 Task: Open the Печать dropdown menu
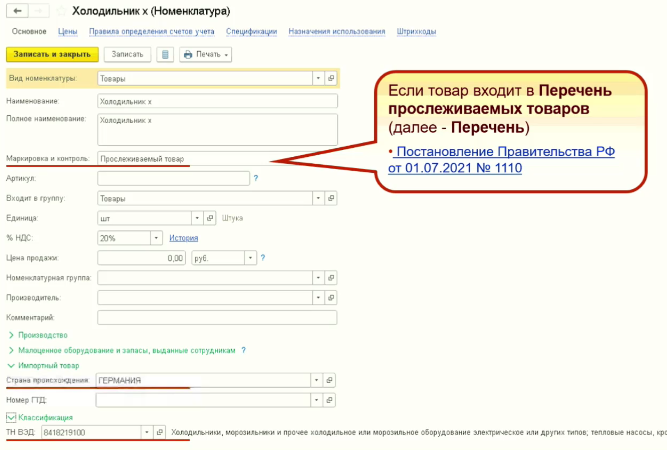(x=207, y=54)
